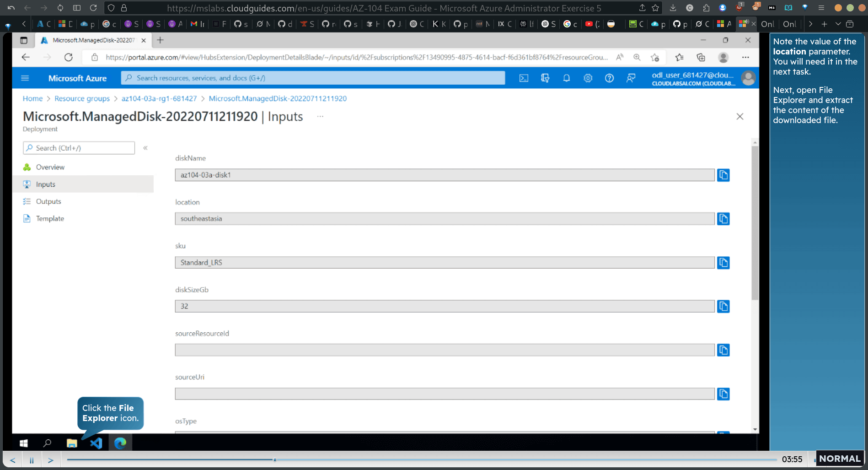868x470 pixels.
Task: Close the Inputs blade
Action: click(x=740, y=117)
